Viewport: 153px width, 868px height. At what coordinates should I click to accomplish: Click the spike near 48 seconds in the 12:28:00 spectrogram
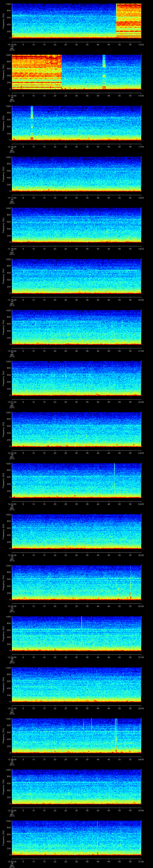tap(116, 735)
